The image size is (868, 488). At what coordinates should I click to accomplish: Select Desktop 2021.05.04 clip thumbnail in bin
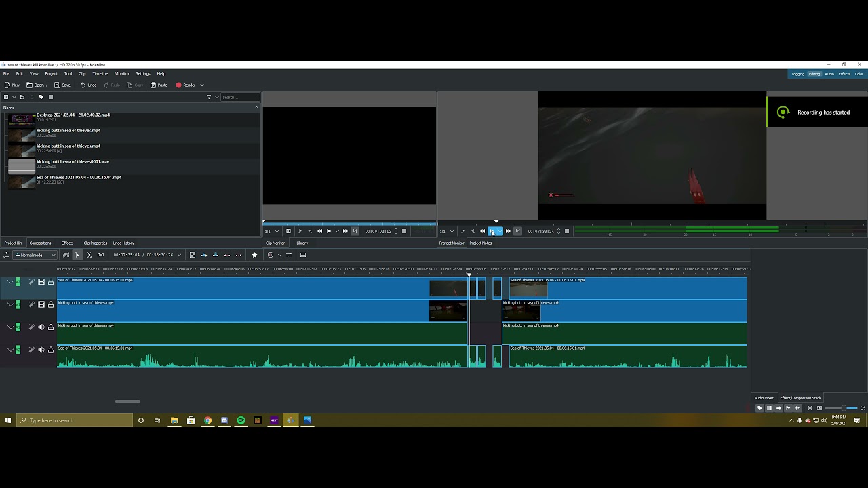22,119
